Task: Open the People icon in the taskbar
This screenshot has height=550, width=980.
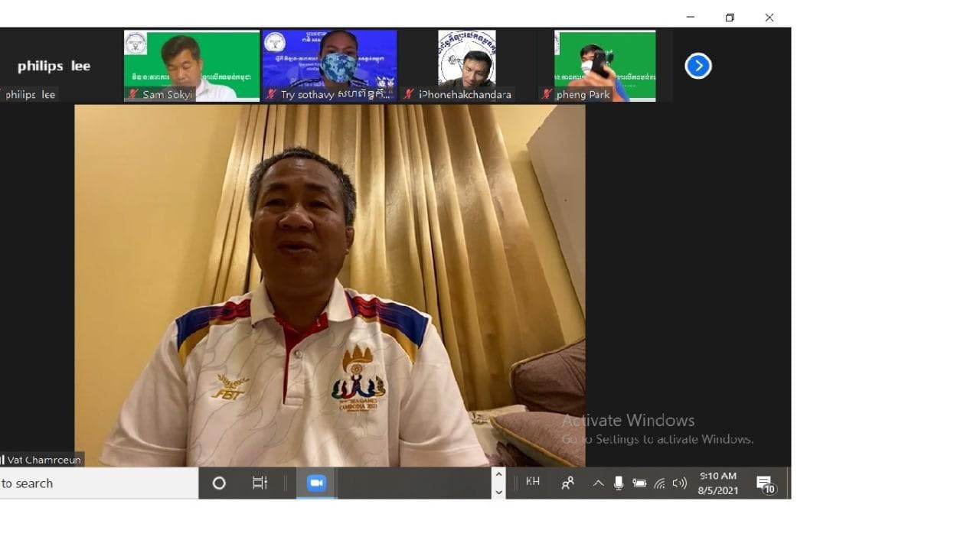Action: click(568, 483)
